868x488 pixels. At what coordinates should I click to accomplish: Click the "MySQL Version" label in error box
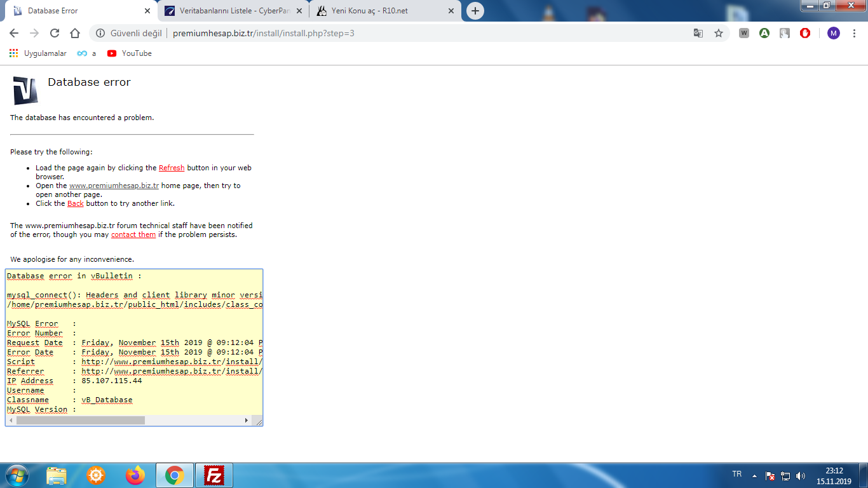[37, 409]
